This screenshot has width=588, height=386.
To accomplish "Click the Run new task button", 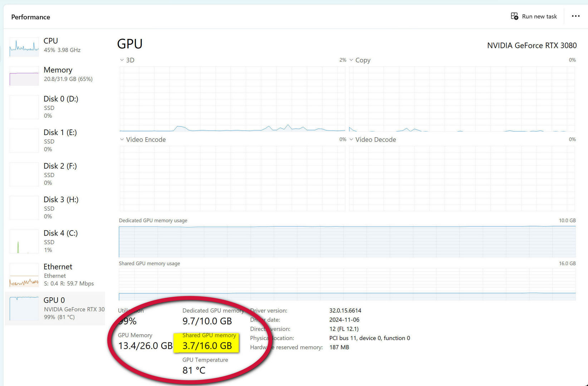I will tap(534, 16).
